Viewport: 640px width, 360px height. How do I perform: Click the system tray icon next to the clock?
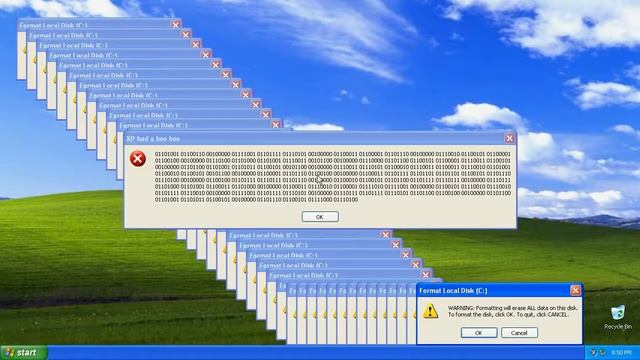[602, 352]
